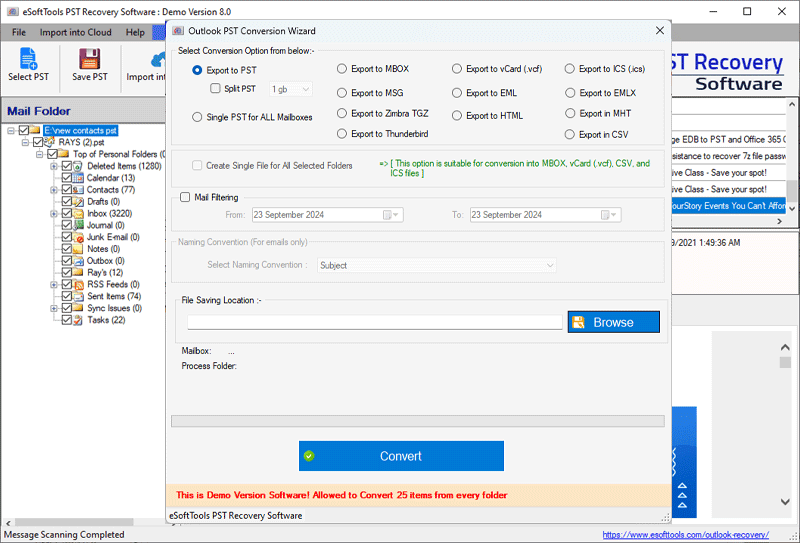Screen dimensions: 800x543
Task: Click the Convert button
Action: point(402,456)
